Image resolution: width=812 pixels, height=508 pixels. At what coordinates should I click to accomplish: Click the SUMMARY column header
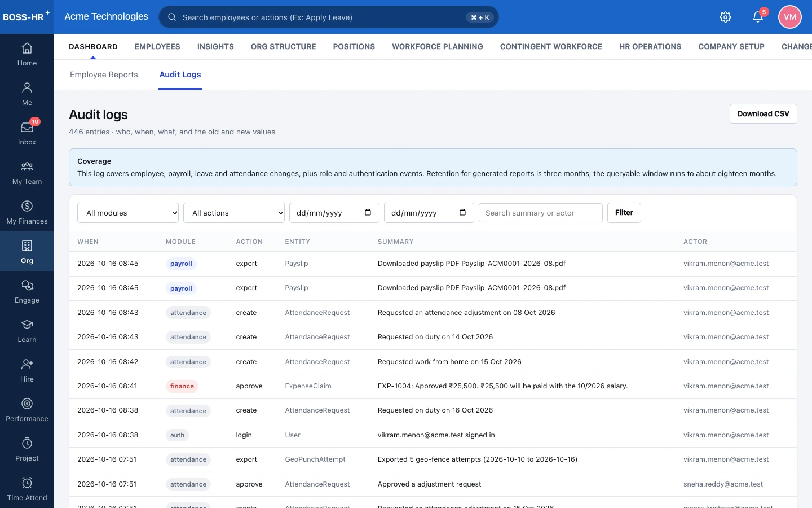point(396,242)
